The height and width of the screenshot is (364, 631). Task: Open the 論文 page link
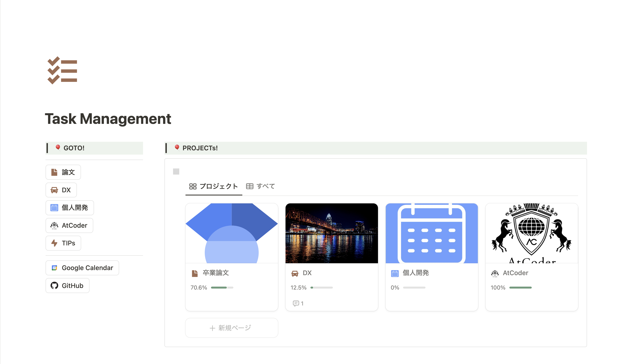tap(63, 172)
